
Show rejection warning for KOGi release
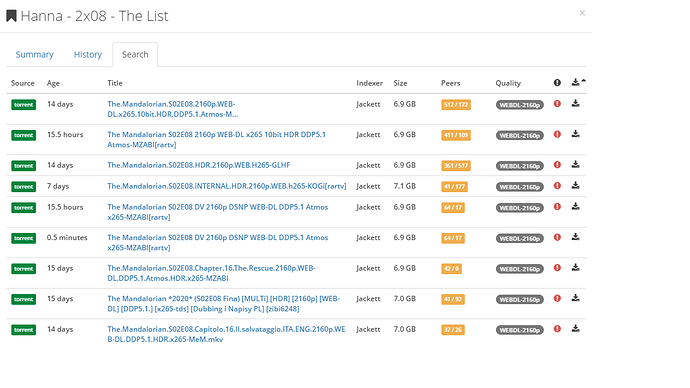click(x=557, y=186)
